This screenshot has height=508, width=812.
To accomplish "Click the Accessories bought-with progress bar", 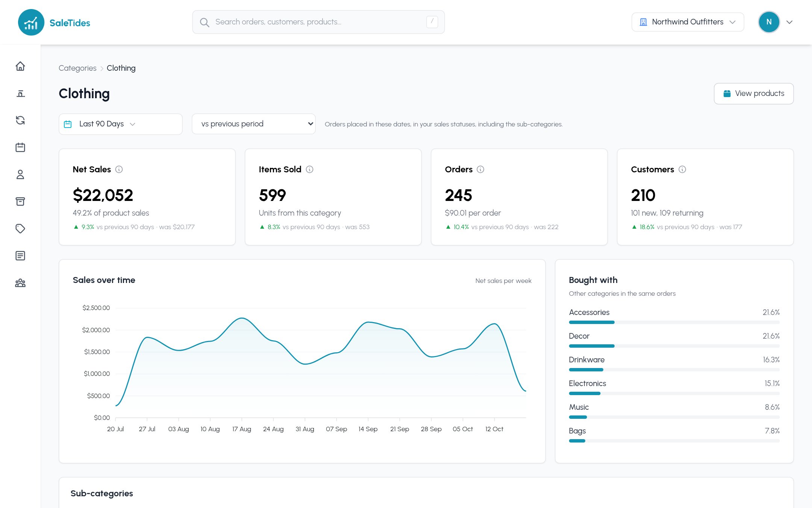I will (674, 322).
